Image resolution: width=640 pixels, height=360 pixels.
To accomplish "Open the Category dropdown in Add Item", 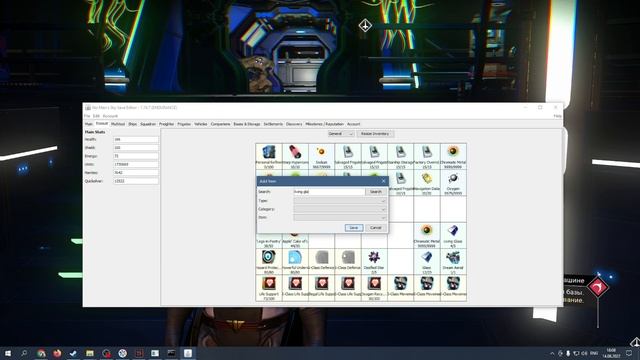I will coord(340,209).
